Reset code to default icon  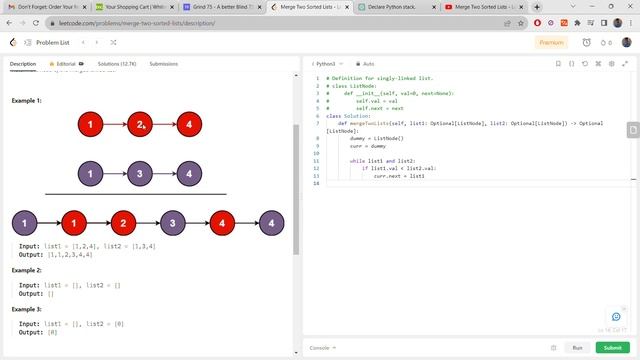pos(585,64)
